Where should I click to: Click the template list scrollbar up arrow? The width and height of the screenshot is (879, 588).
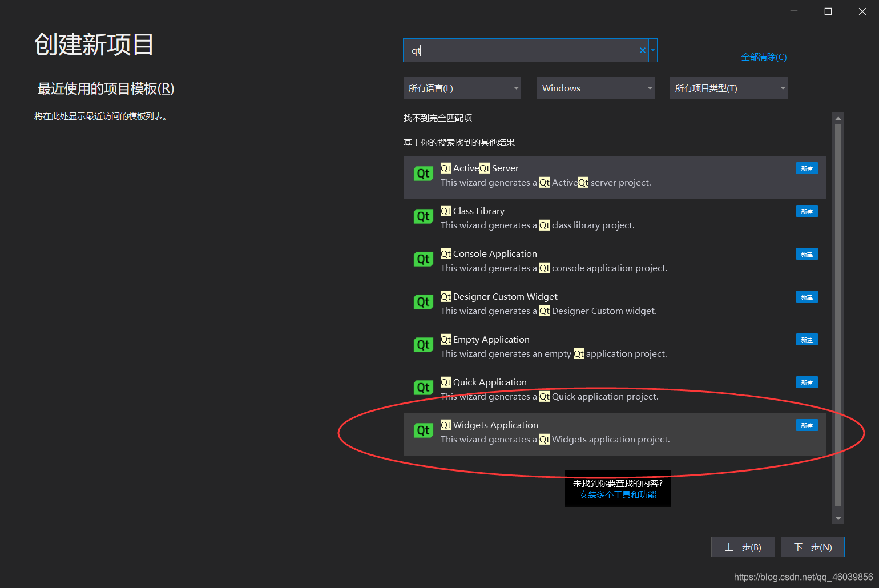click(x=838, y=118)
